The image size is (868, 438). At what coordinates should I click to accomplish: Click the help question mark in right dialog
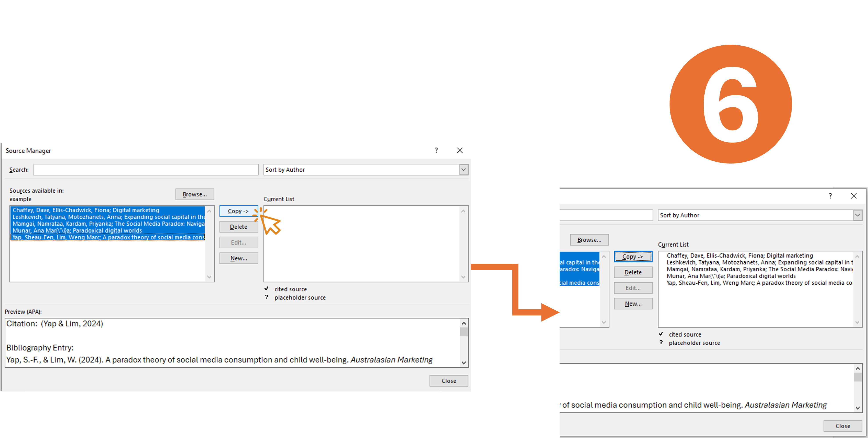tap(830, 196)
